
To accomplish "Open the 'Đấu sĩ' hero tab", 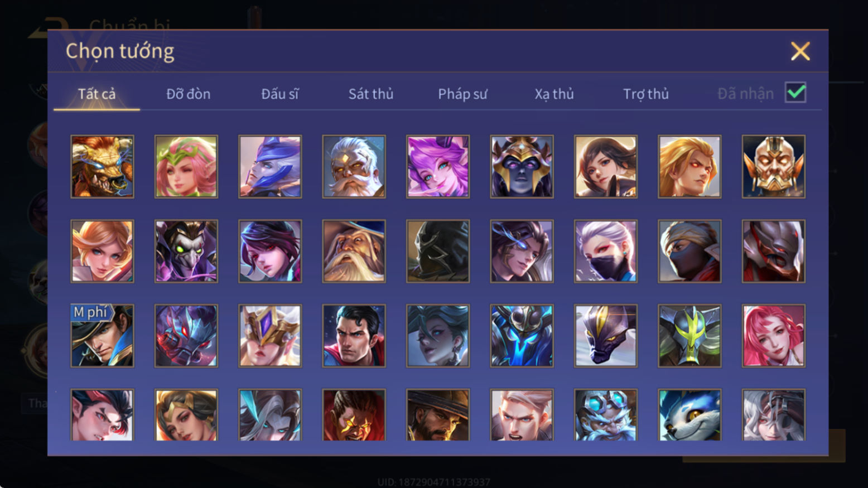I will click(280, 94).
